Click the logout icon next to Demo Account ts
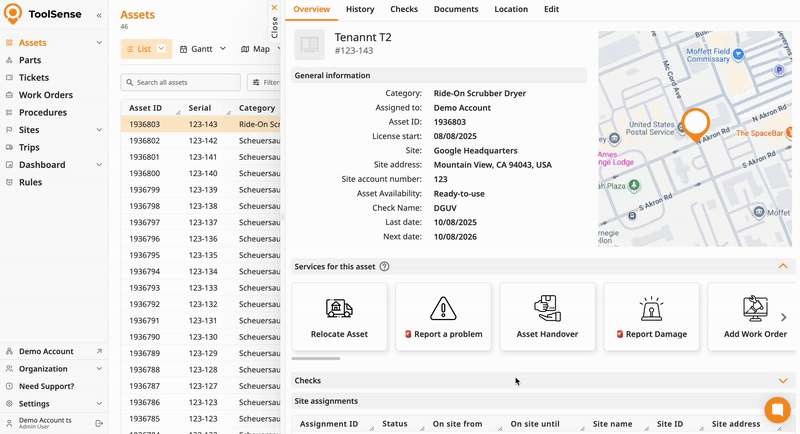This screenshot has height=434, width=800. point(98,424)
